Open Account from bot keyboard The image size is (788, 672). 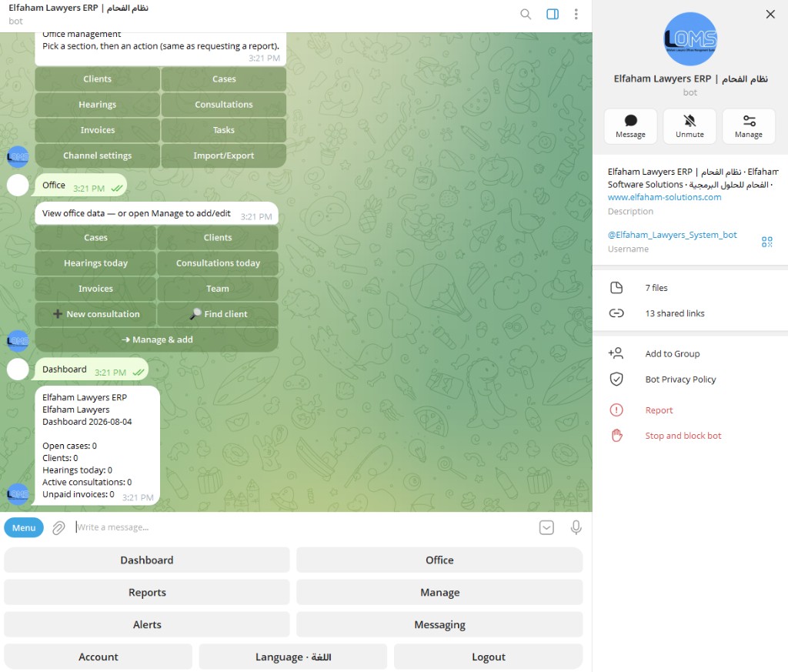coord(98,657)
